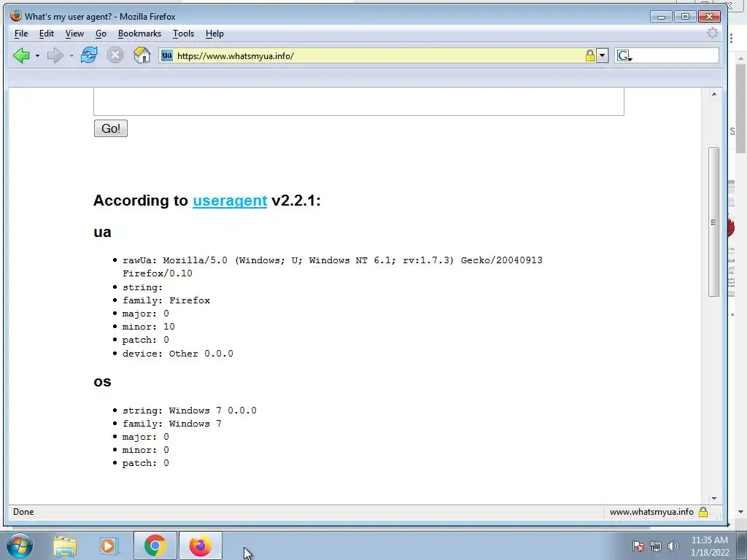
Task: Switch to Google Chrome in the taskbar
Action: tap(155, 545)
